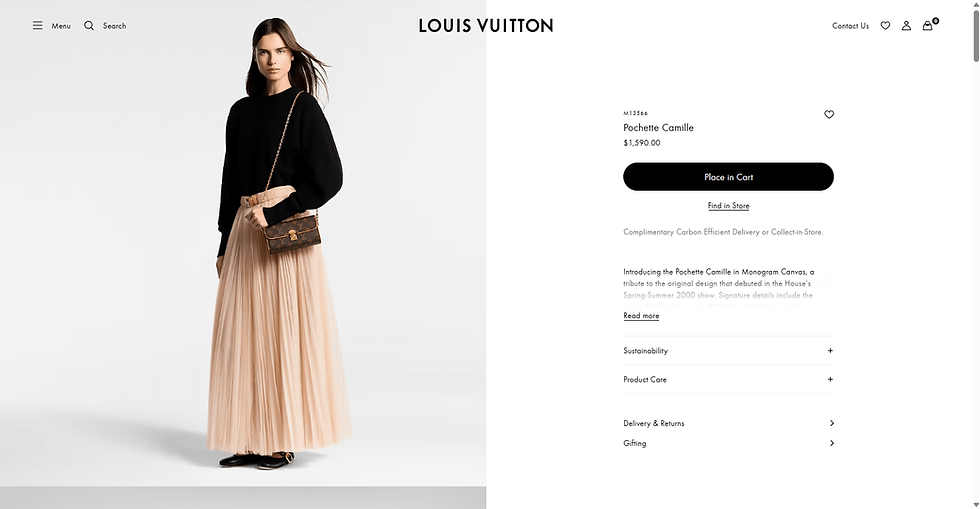The width and height of the screenshot is (980, 509).
Task: Click the Search label text
Action: point(114,26)
